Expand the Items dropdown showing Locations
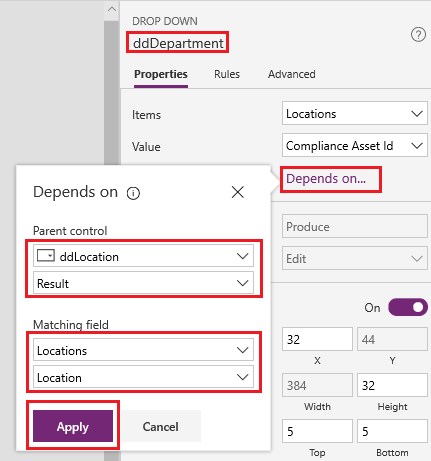The height and width of the screenshot is (461, 431). click(x=355, y=114)
